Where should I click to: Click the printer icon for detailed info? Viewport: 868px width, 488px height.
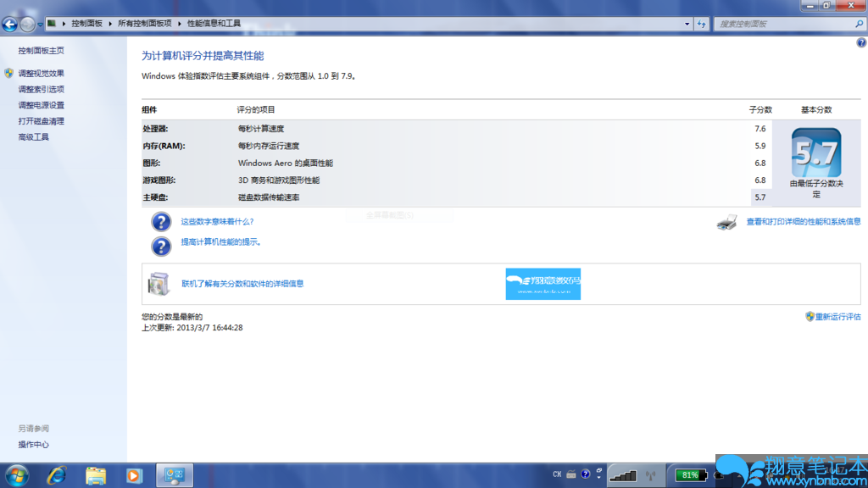tap(726, 223)
